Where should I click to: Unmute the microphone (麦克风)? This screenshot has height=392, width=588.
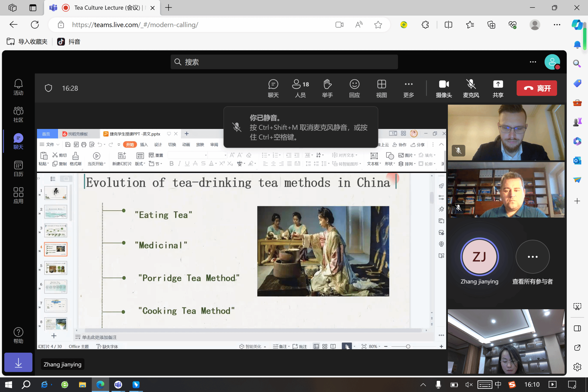click(x=471, y=88)
